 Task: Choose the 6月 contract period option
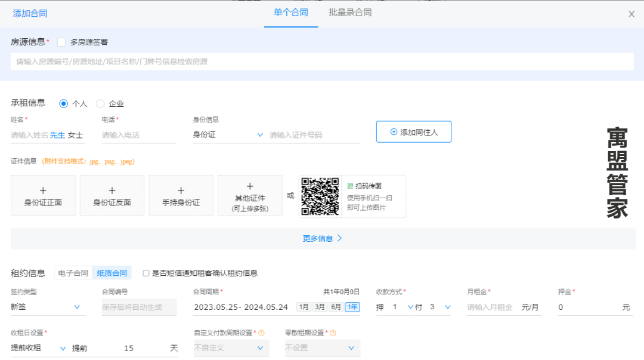click(336, 307)
